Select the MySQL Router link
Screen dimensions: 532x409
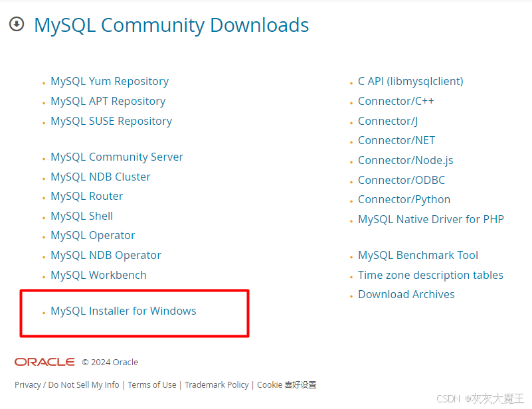click(86, 196)
